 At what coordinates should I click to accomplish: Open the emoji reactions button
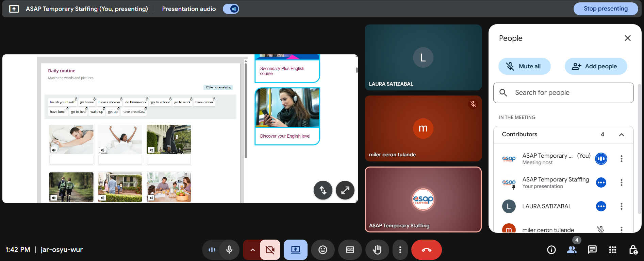pos(323,250)
